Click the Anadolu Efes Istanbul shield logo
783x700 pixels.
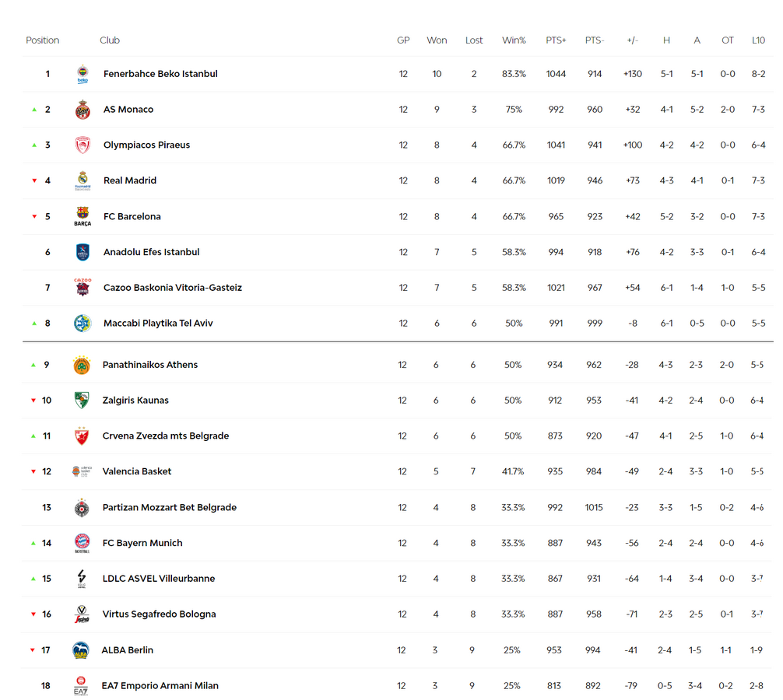pyautogui.click(x=83, y=252)
